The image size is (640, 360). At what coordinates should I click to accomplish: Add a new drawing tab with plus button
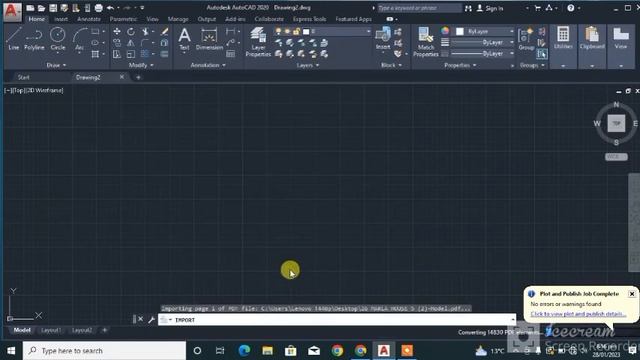pos(138,77)
